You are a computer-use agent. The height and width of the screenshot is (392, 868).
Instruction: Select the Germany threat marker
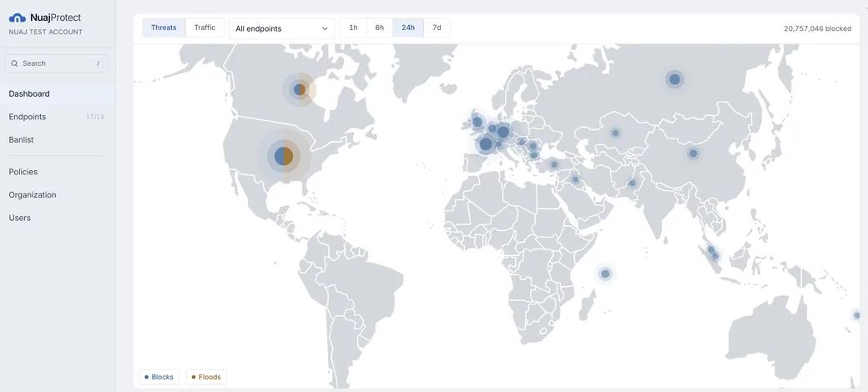[503, 132]
